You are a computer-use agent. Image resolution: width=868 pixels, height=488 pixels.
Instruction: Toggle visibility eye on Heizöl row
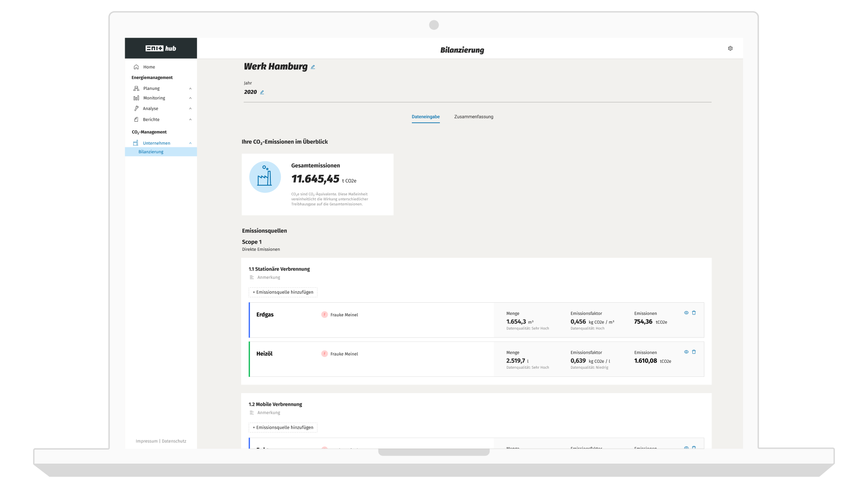click(x=686, y=352)
